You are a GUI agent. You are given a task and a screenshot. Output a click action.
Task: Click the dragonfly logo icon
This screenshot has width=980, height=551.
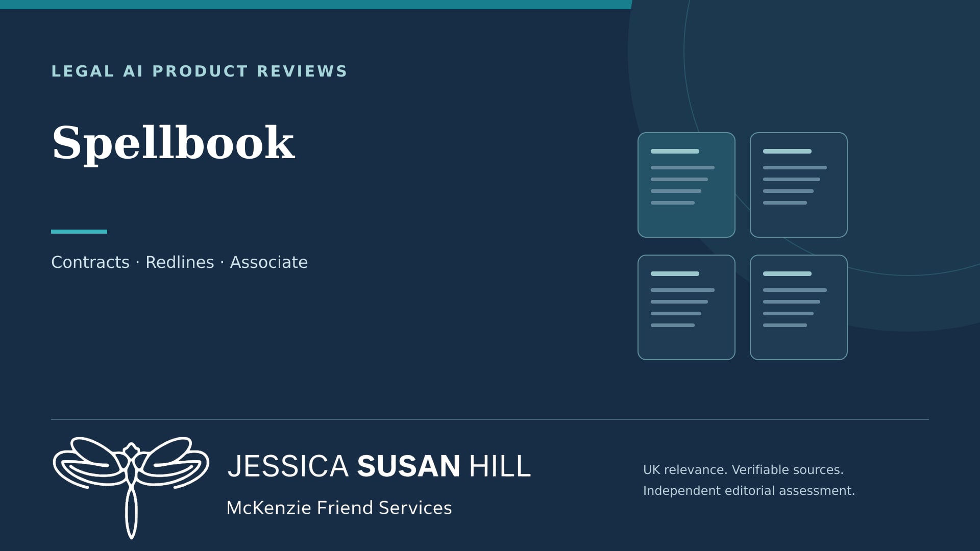(x=131, y=488)
